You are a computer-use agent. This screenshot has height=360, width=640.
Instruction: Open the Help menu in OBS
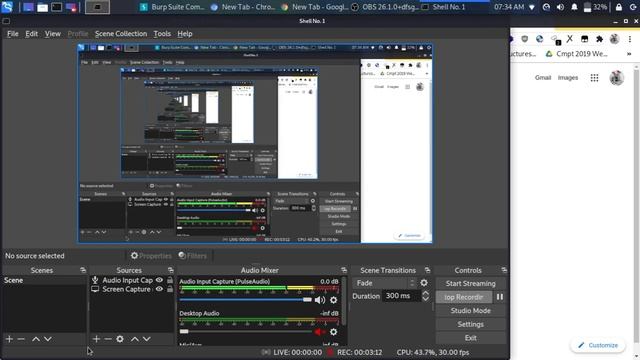(184, 34)
